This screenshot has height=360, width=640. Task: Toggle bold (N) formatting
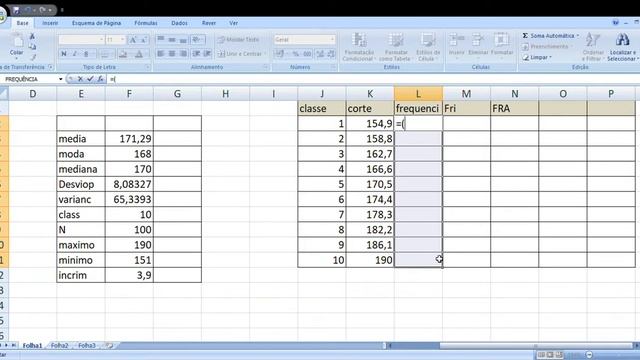click(x=64, y=54)
